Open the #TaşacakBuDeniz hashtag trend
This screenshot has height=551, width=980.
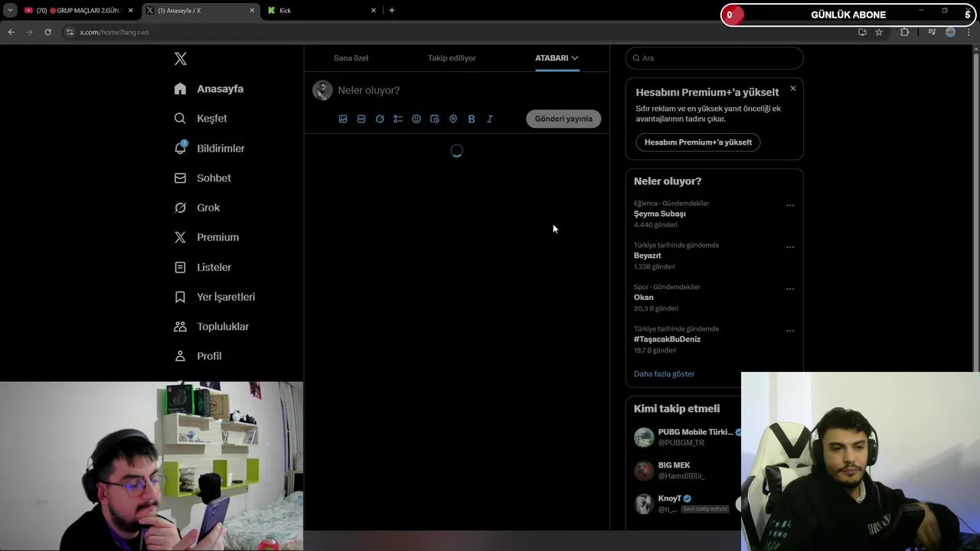(667, 339)
